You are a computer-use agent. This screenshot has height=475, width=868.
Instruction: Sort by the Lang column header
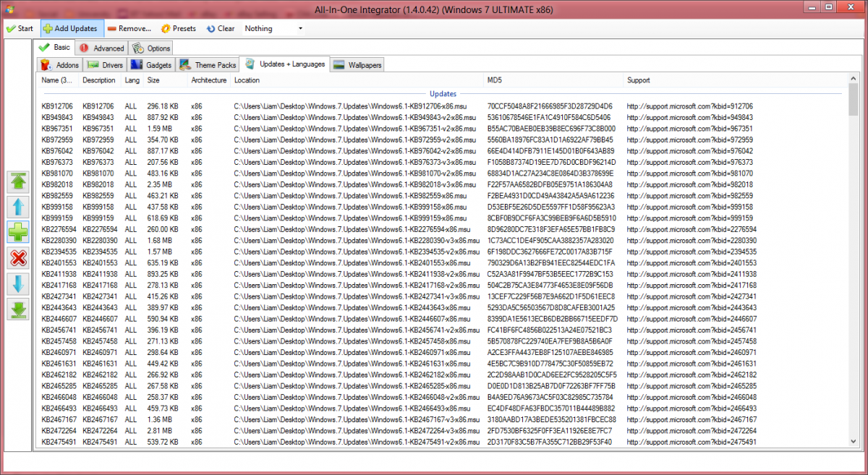click(x=132, y=80)
